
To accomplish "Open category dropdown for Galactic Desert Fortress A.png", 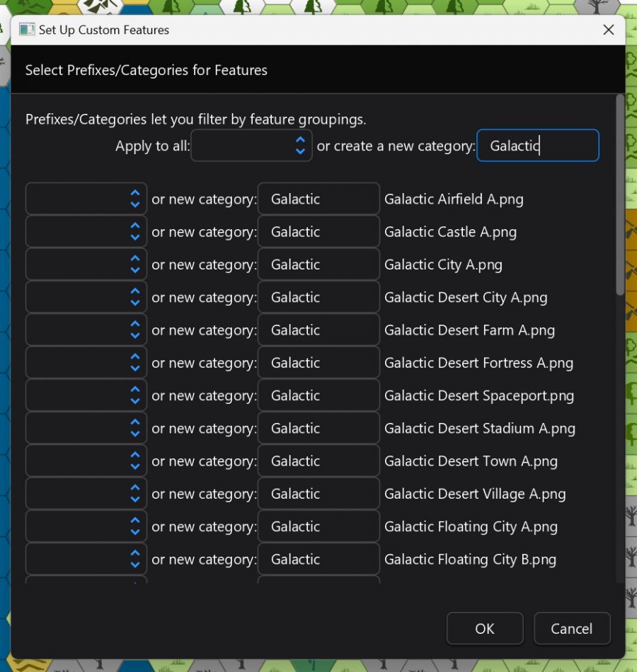I will 85,362.
